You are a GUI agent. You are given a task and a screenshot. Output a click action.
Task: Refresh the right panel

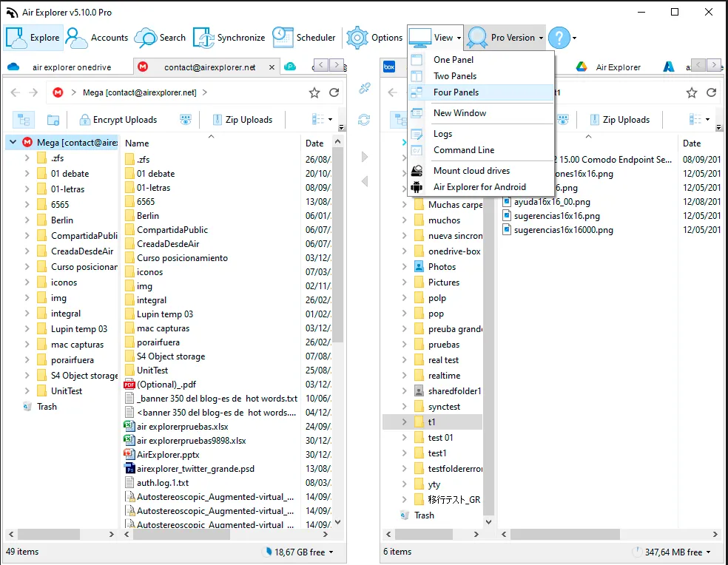pyautogui.click(x=711, y=93)
